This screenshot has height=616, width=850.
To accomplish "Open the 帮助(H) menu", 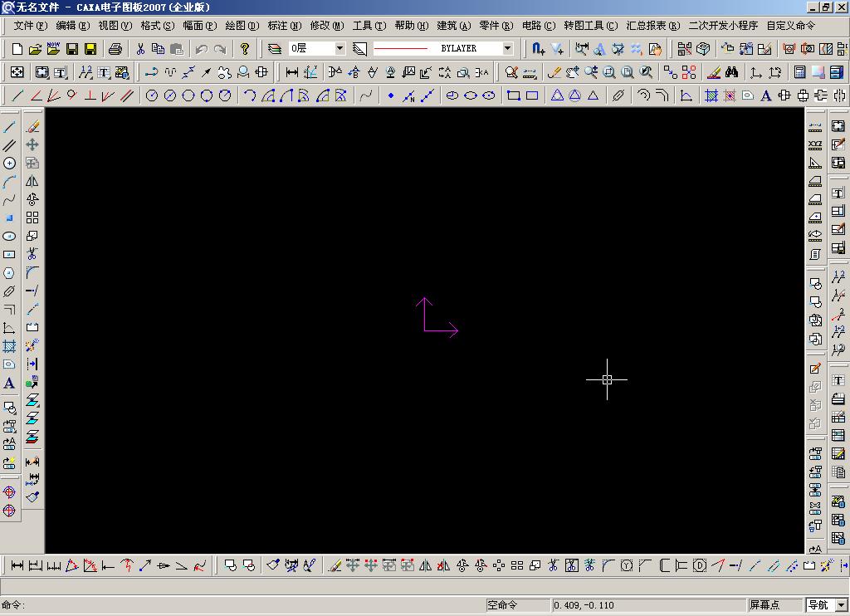I will [x=412, y=26].
